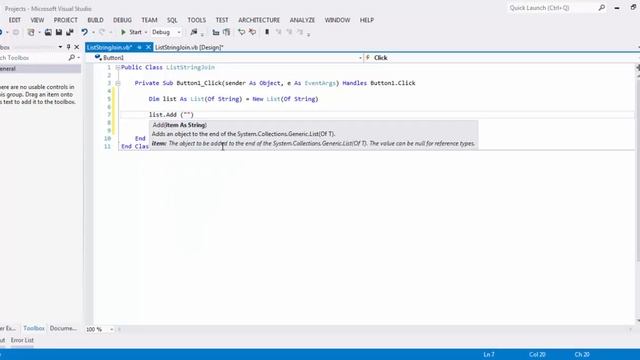Click the indent lines toolbar icon
The width and height of the screenshot is (640, 360).
coord(216,32)
